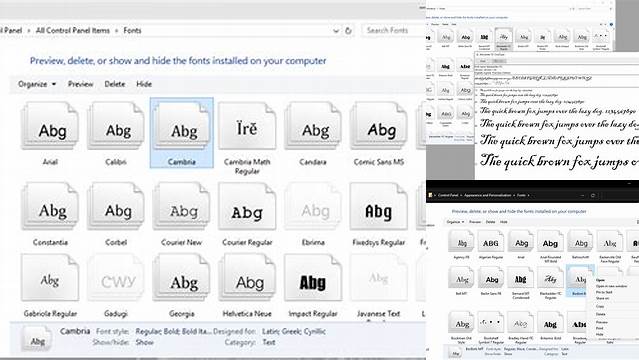Image resolution: width=639 pixels, height=360 pixels.
Task: Click Preview in the large window toolbar
Action: (80, 84)
